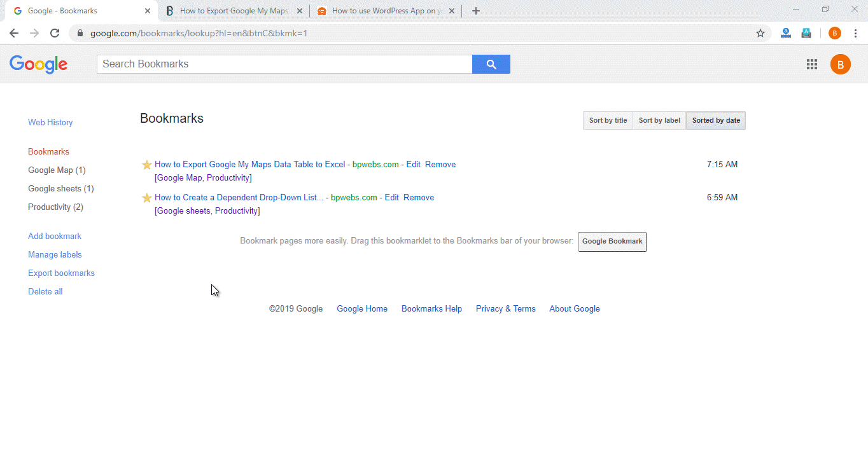
Task: Click in the Search Bookmarks field
Action: tap(284, 64)
